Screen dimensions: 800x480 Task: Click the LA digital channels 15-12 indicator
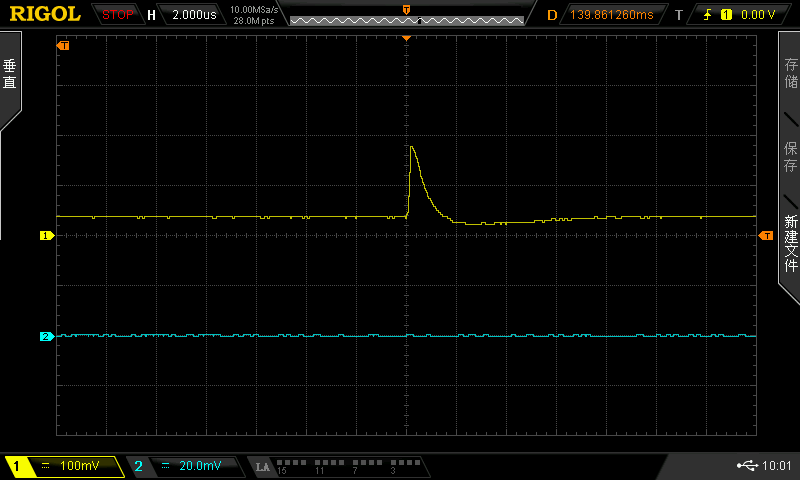(x=292, y=466)
